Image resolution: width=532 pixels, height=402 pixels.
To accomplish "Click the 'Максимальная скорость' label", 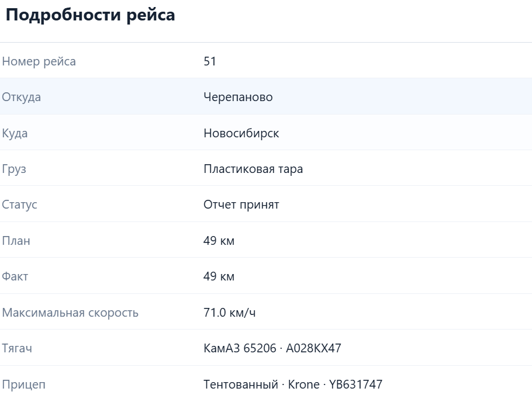I will [70, 313].
